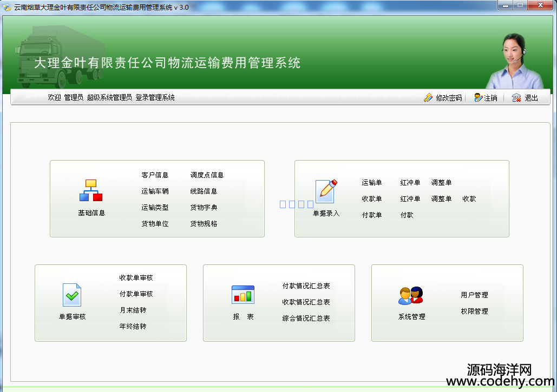Click the 基础信息 label
557x392 pixels.
click(91, 213)
